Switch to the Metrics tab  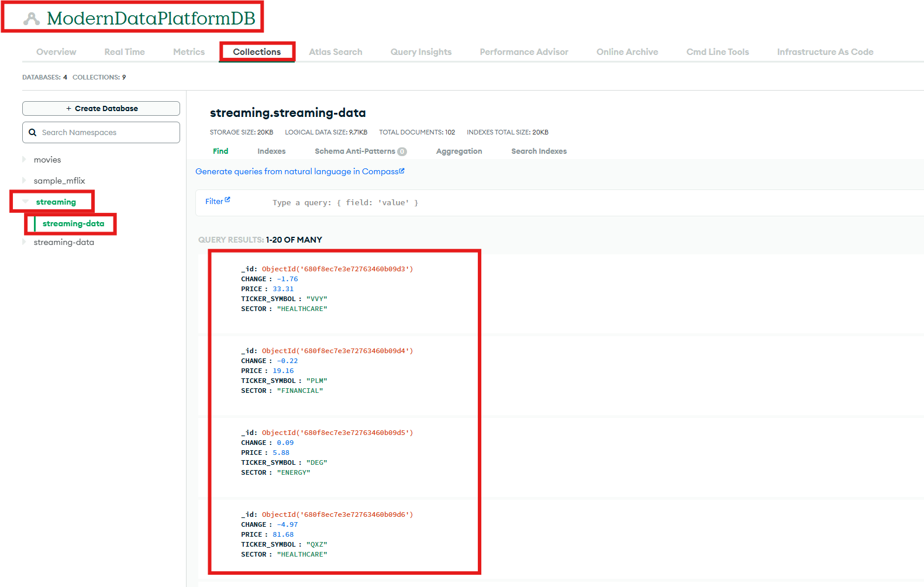click(x=189, y=52)
